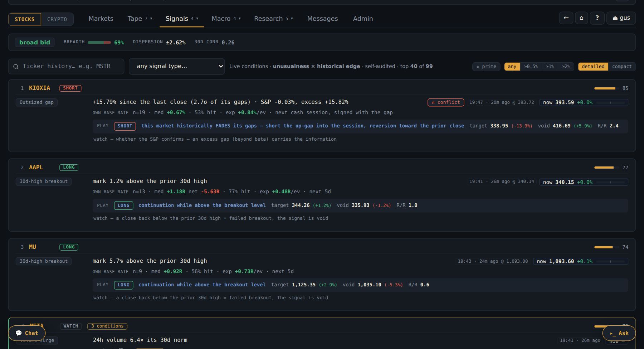Open the 'any signal type' dropdown
This screenshot has width=644, height=349.
coord(177,66)
